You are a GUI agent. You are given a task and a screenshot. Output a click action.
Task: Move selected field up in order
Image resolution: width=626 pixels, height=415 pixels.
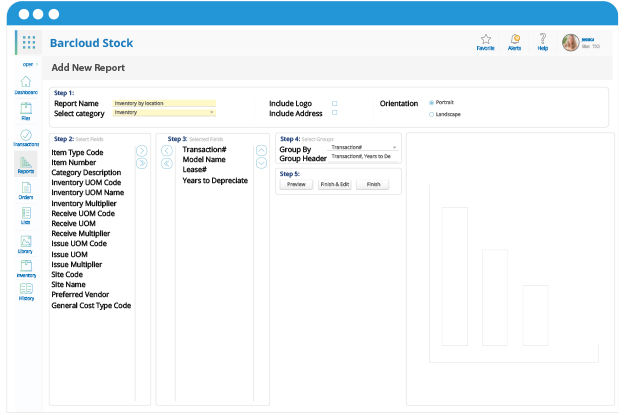click(x=261, y=150)
